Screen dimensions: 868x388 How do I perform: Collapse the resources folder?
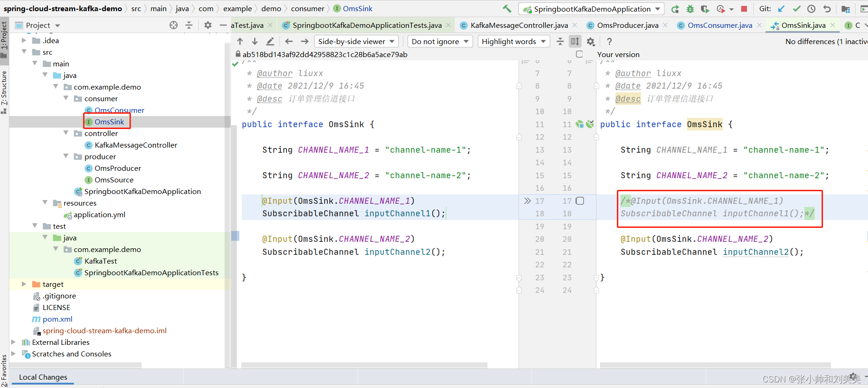(x=45, y=203)
